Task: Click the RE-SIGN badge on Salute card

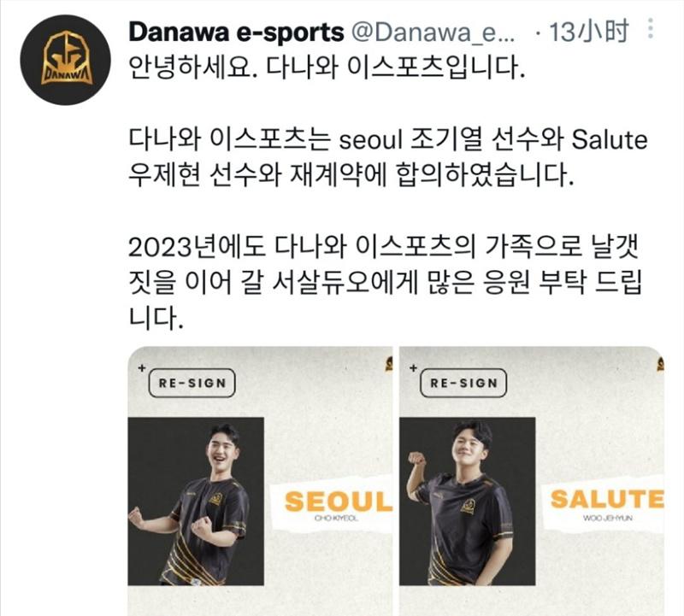Action: point(463,384)
